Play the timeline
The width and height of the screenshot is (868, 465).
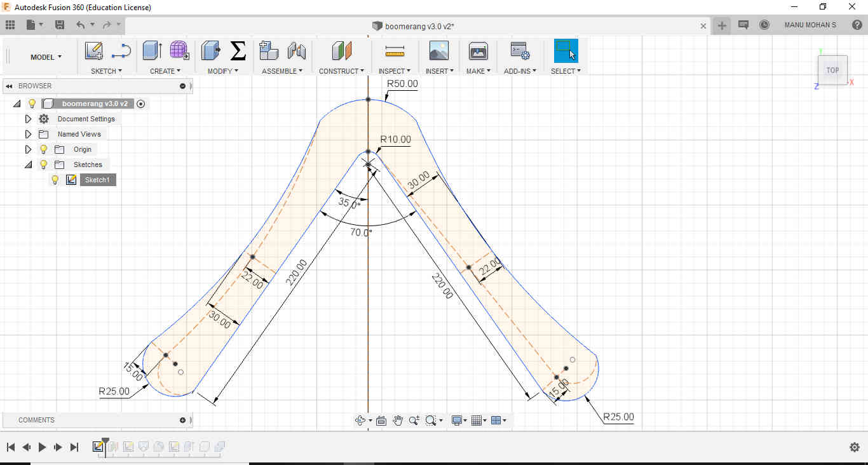42,447
